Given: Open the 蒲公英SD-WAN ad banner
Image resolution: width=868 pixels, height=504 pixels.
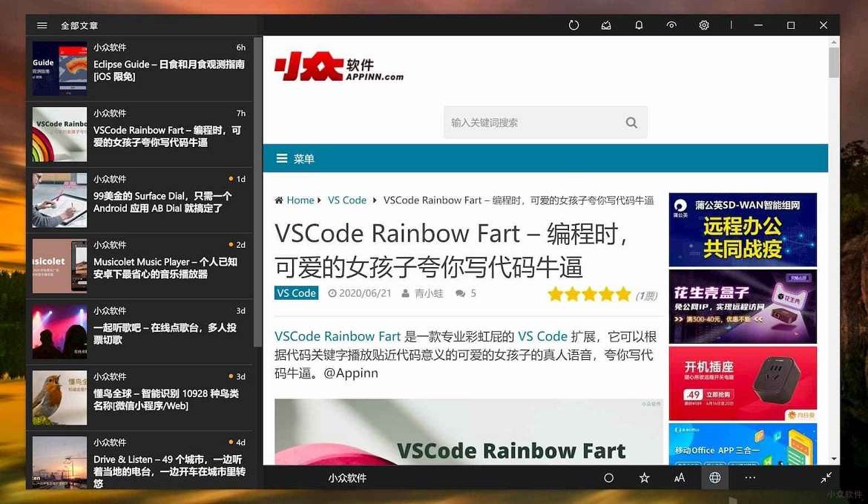Looking at the screenshot, I should (x=743, y=230).
